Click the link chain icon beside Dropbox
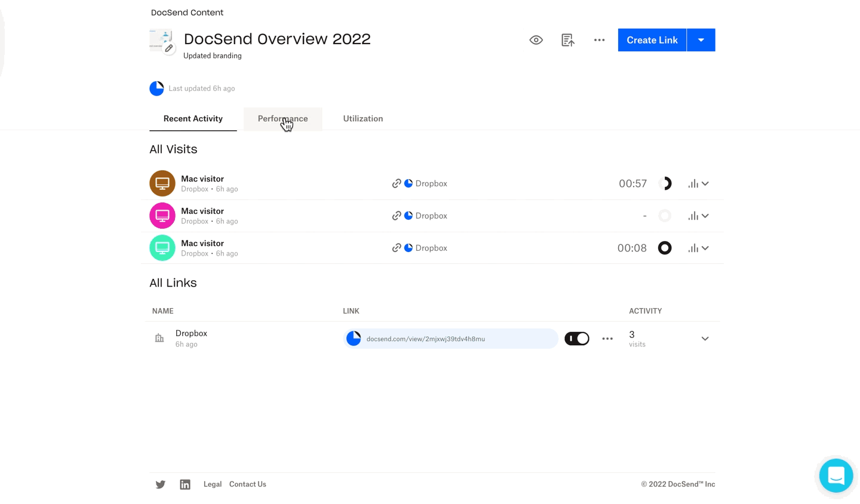 (397, 183)
